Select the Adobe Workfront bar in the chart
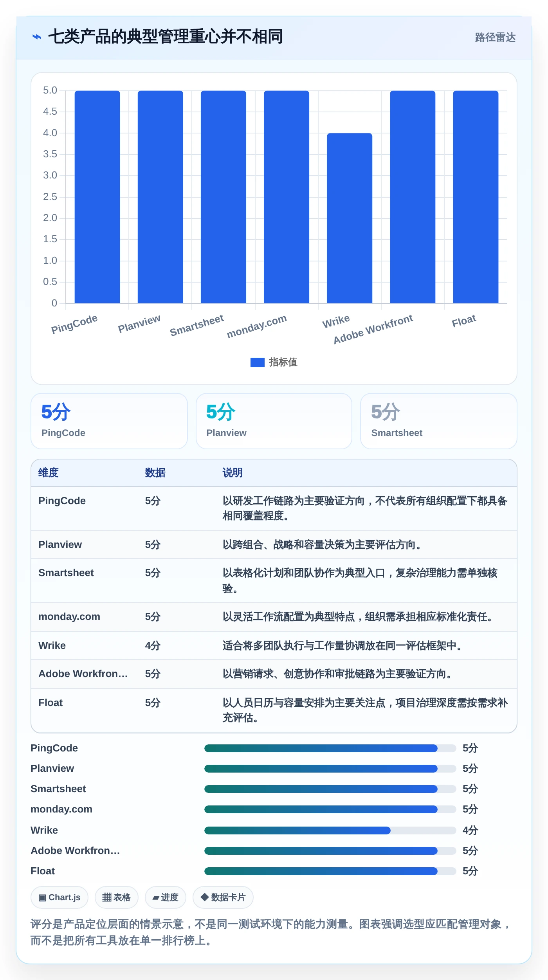Viewport: 548px width, 980px height. (x=413, y=197)
